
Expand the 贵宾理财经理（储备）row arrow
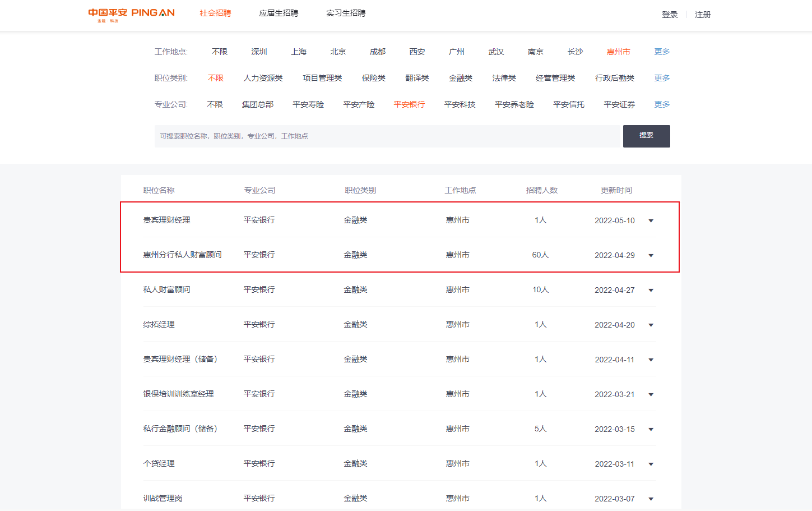651,360
